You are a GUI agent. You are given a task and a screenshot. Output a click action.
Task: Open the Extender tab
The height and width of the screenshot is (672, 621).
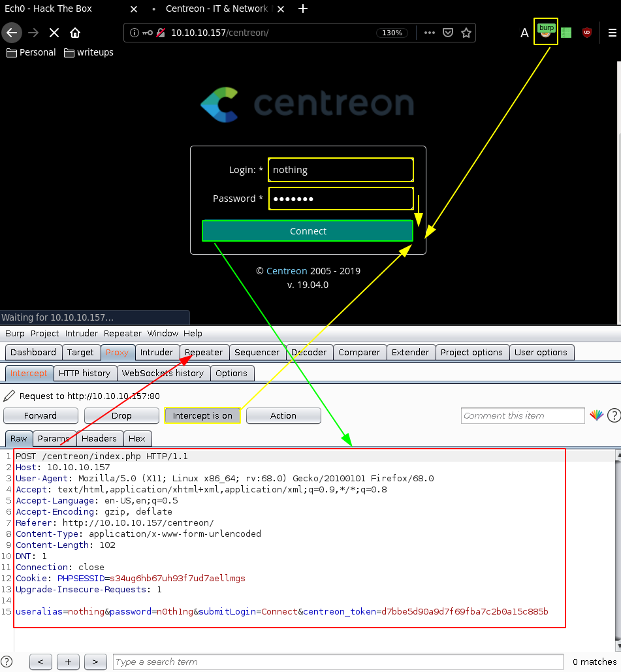click(410, 352)
